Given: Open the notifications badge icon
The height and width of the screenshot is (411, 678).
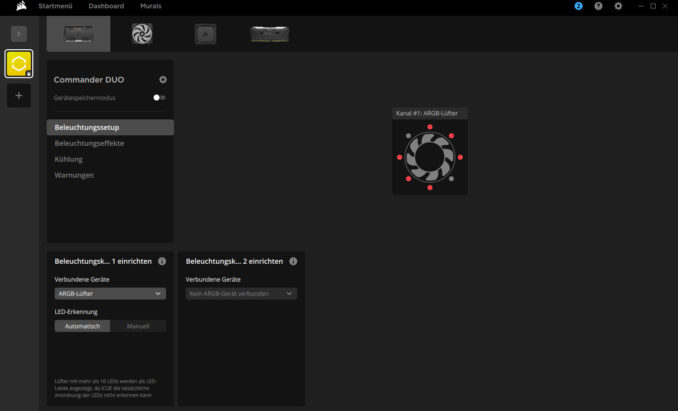Looking at the screenshot, I should point(578,6).
